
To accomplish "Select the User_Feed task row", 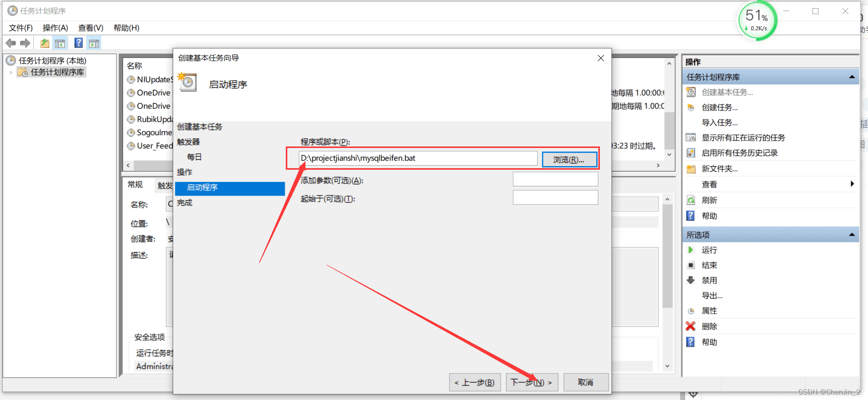I will tap(150, 146).
